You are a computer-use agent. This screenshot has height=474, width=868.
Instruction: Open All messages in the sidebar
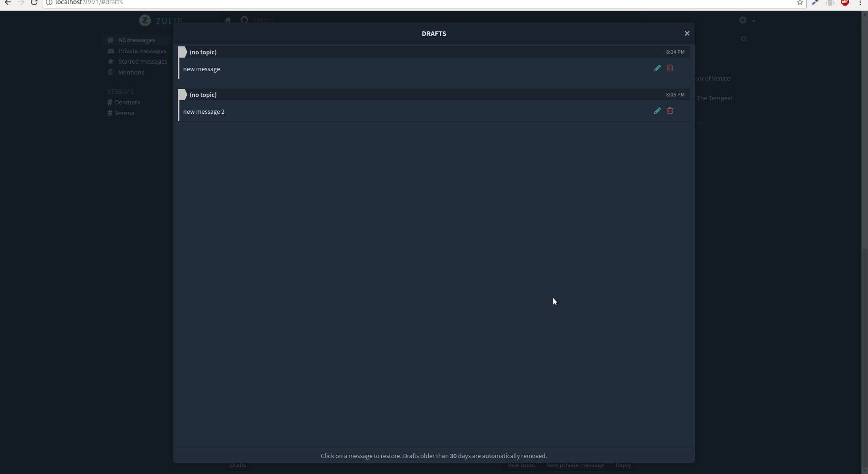point(136,40)
